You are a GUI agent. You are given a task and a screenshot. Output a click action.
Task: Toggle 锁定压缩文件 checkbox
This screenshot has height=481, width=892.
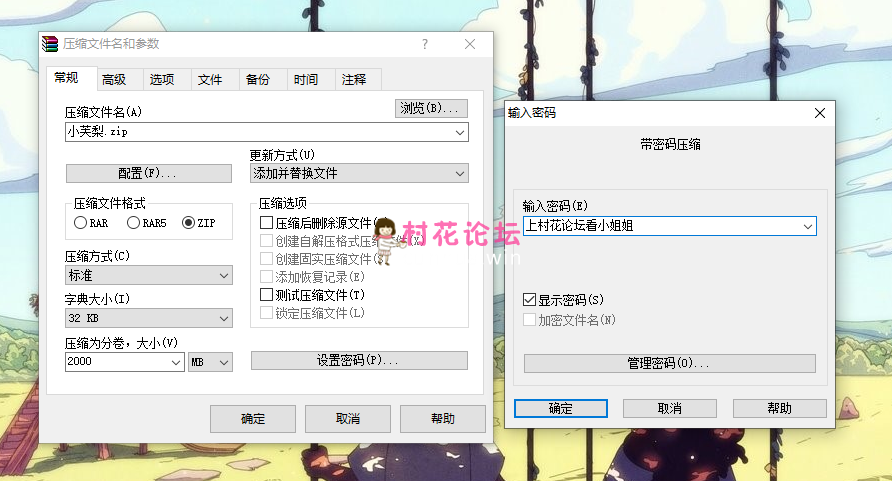tap(266, 312)
